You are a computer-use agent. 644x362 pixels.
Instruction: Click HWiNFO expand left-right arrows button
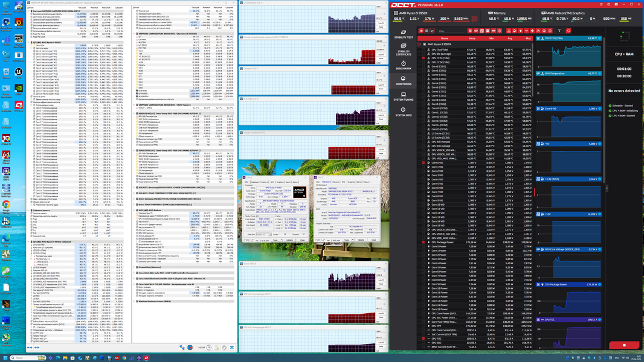(x=30, y=348)
